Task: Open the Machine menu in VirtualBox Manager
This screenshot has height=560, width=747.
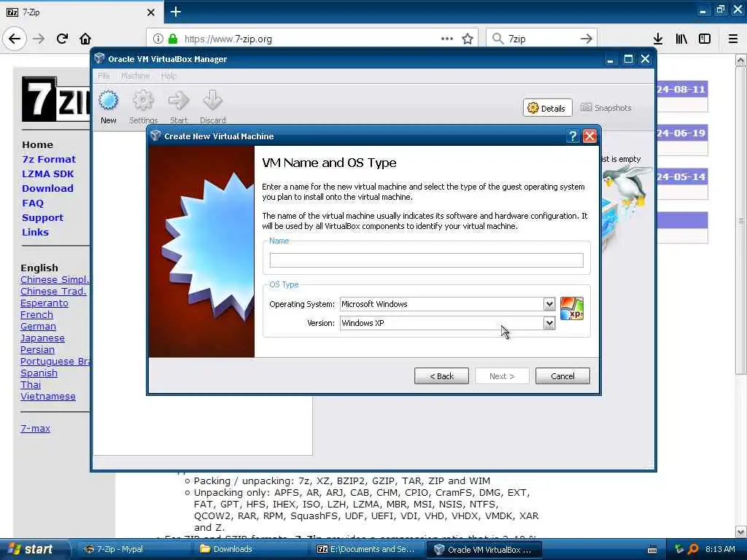Action: click(135, 76)
